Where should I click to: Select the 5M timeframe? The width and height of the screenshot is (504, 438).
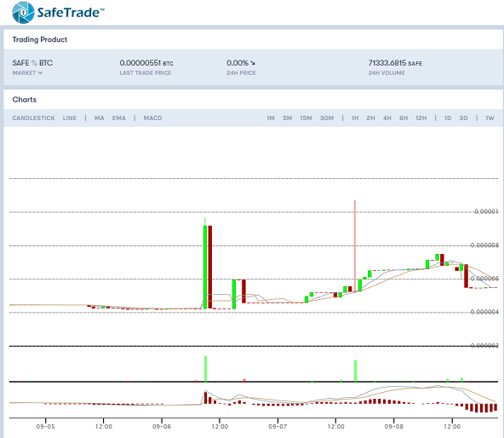288,118
